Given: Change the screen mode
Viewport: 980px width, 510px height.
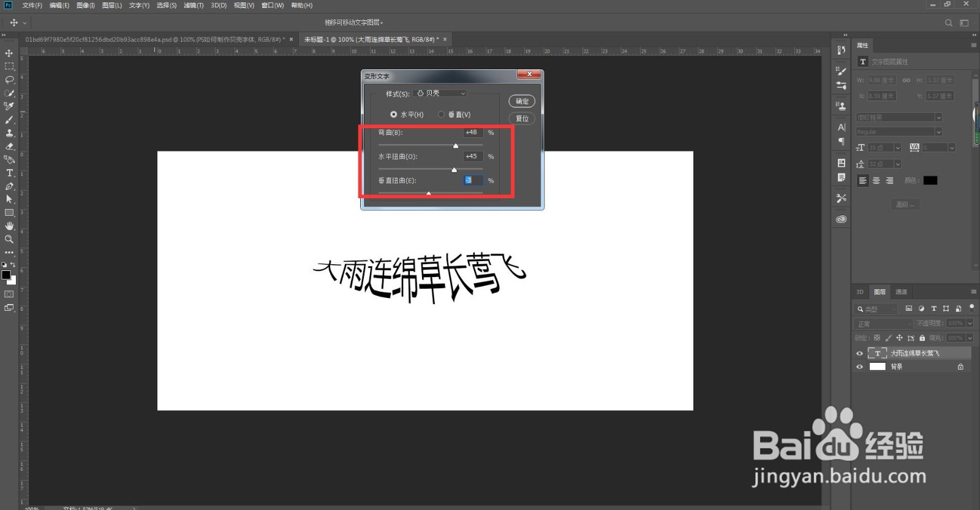Looking at the screenshot, I should [9, 308].
